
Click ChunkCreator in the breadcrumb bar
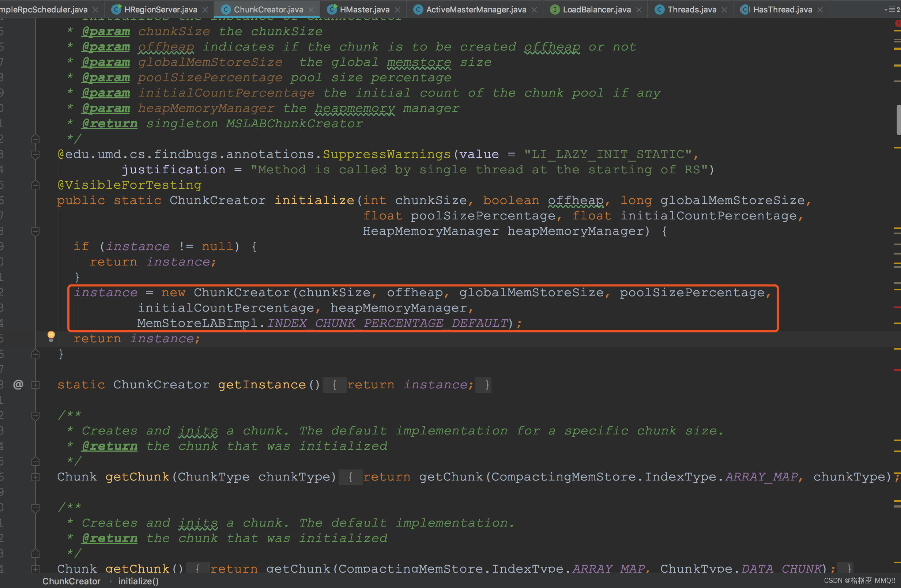71,581
